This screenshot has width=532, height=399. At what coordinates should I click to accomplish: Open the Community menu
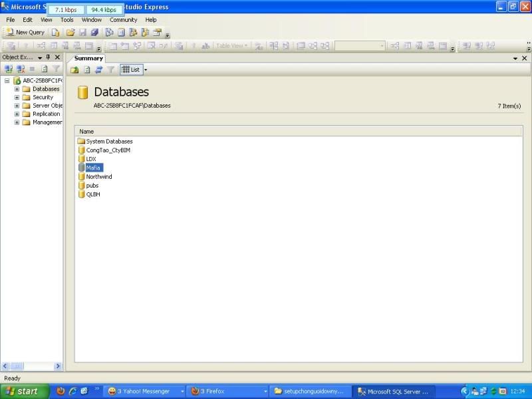[x=123, y=20]
